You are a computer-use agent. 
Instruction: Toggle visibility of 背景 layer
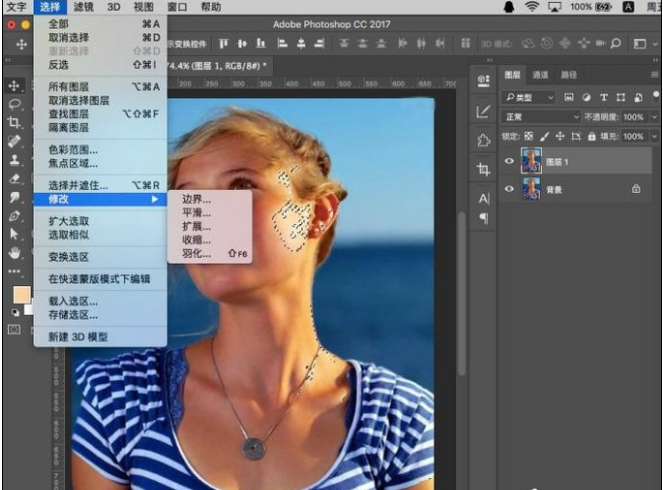[510, 189]
